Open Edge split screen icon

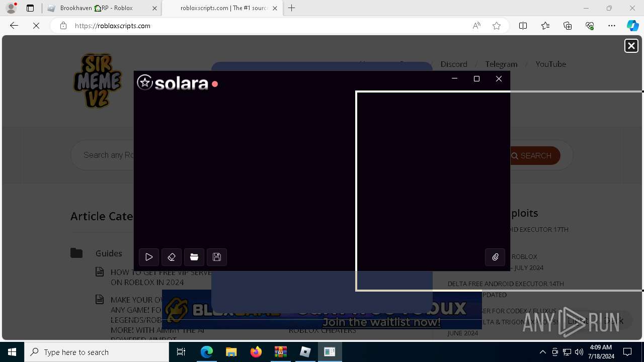(523, 26)
